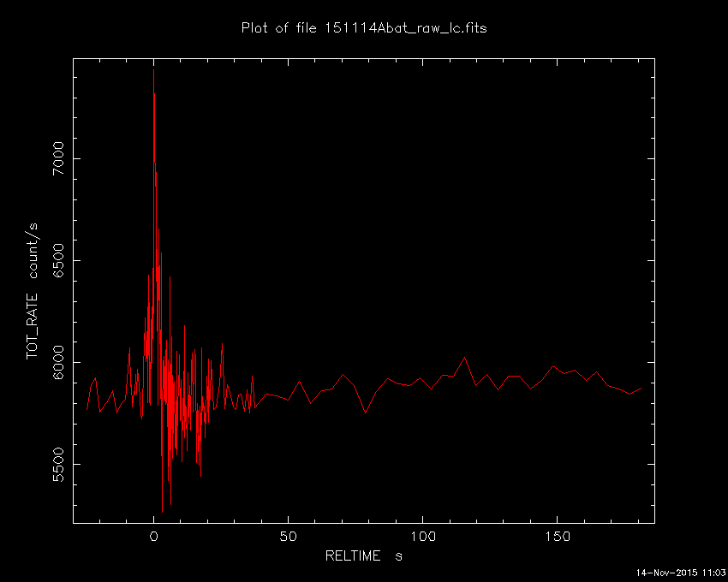Click the y-axis value 6000
This screenshot has width=728, height=582.
click(x=58, y=363)
